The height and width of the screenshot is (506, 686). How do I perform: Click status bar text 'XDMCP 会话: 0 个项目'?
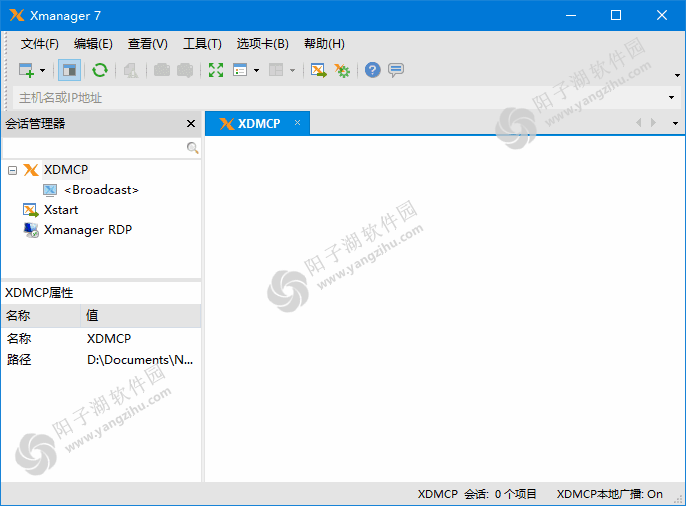477,494
